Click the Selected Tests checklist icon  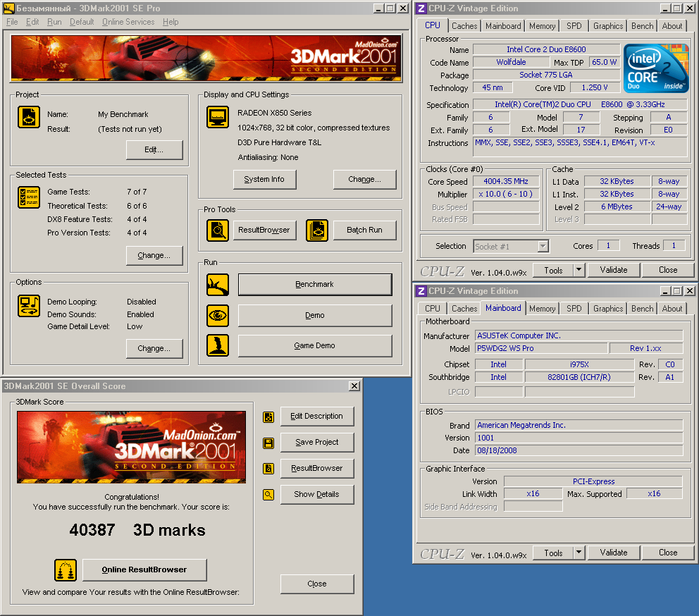point(29,198)
